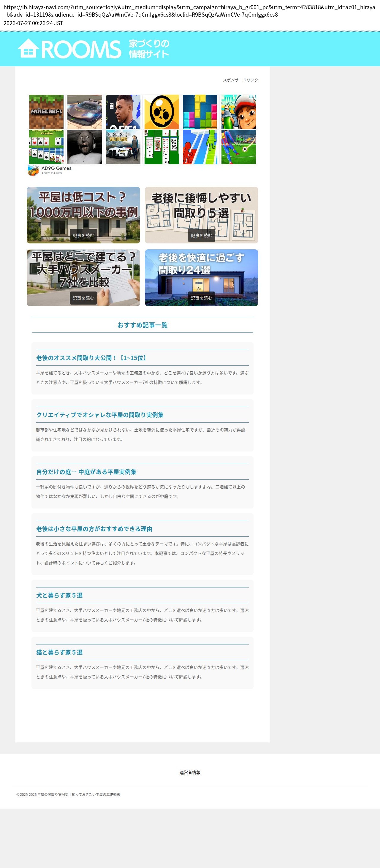Open the AD9G Games advertiser link

point(56,168)
